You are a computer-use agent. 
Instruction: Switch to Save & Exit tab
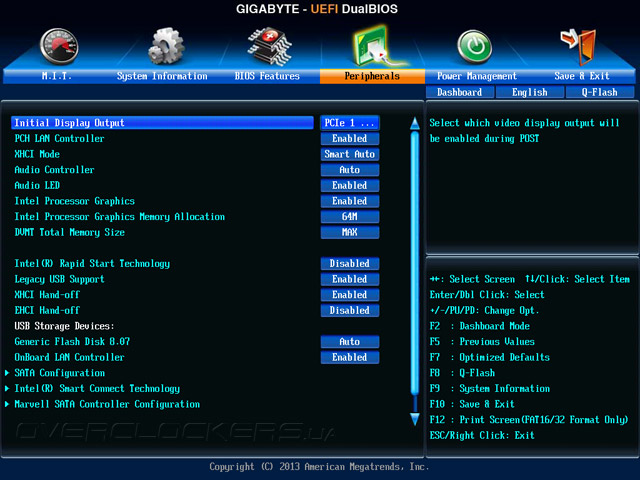click(582, 76)
